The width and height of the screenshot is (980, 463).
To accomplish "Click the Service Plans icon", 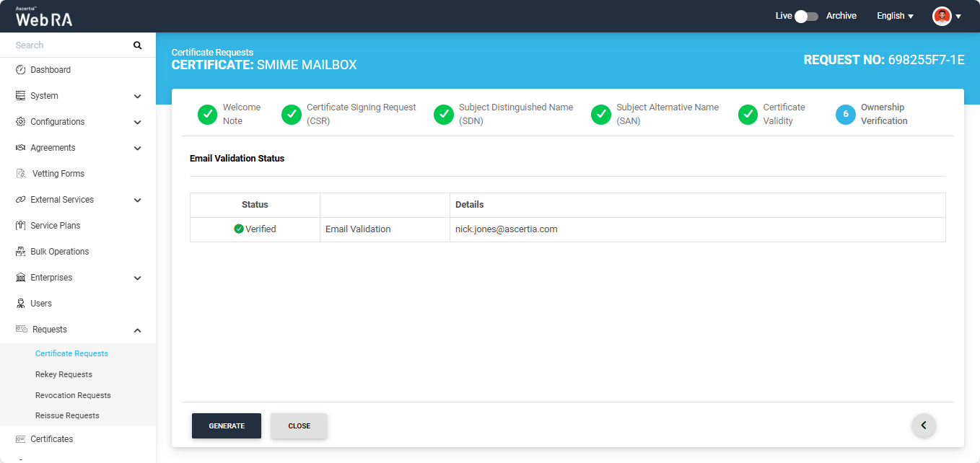I will click(21, 226).
